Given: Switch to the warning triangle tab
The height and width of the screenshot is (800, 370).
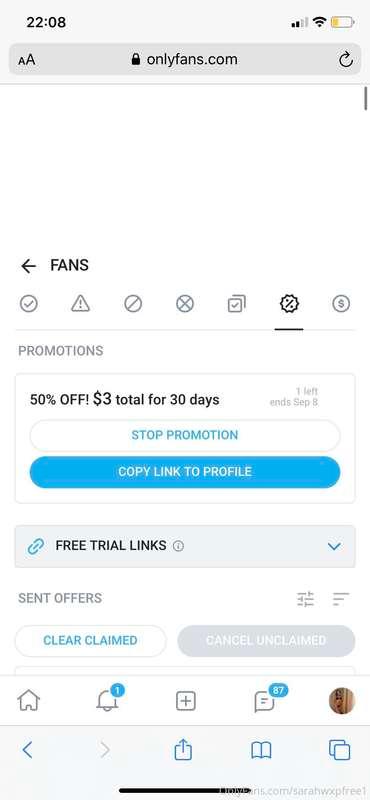Looking at the screenshot, I should click(81, 304).
